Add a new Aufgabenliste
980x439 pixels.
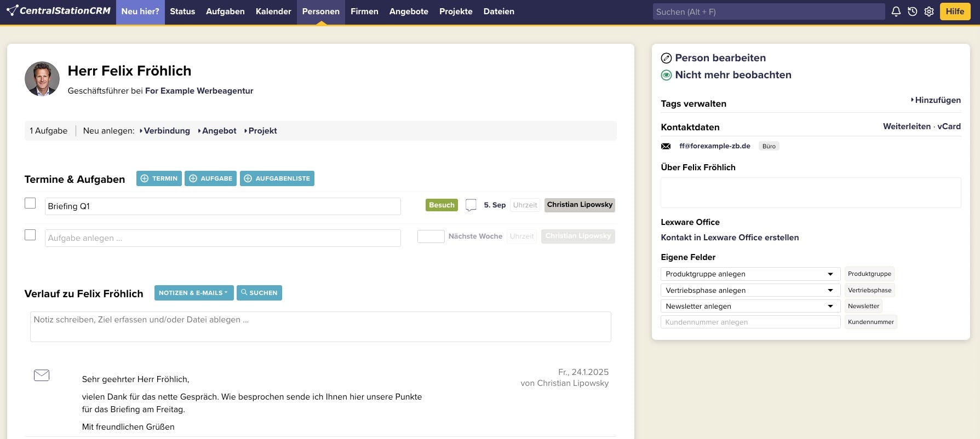[x=277, y=178]
